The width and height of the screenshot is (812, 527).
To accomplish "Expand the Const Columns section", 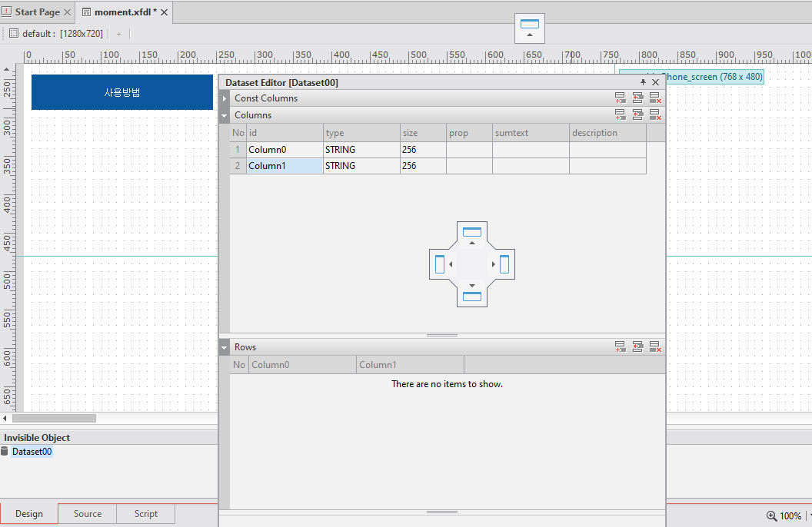I will point(225,98).
